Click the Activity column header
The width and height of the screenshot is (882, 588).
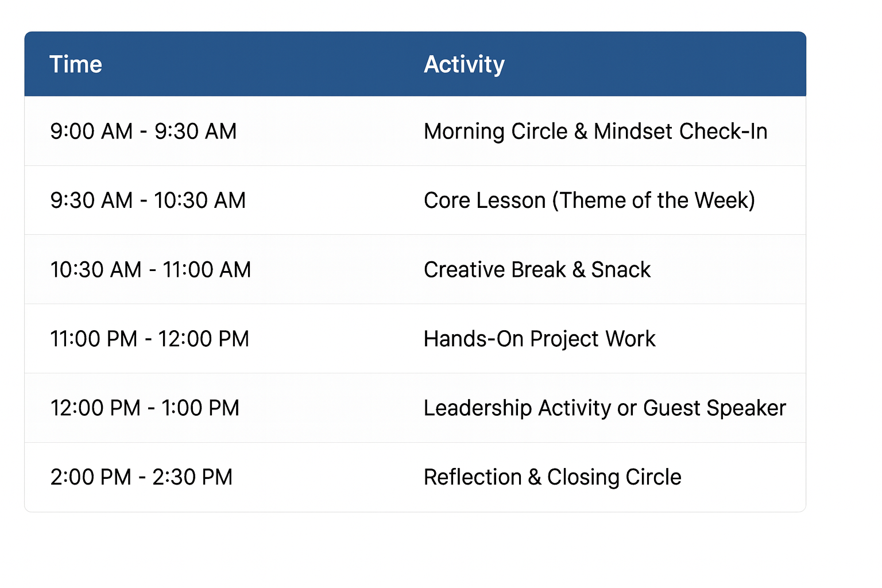click(x=464, y=64)
